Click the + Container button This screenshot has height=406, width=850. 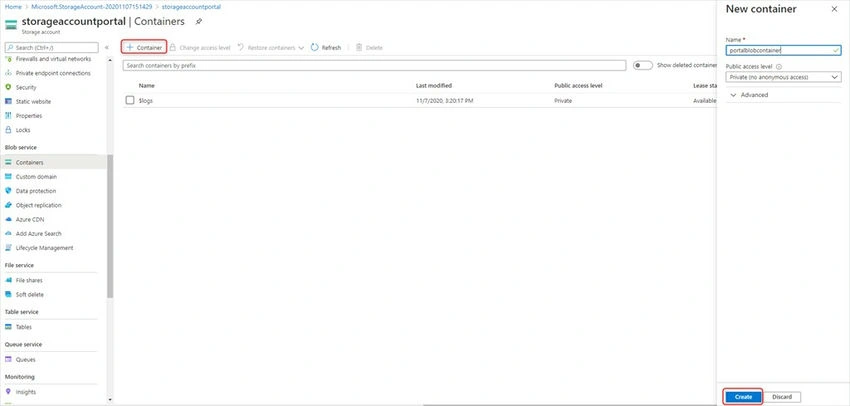tap(144, 48)
